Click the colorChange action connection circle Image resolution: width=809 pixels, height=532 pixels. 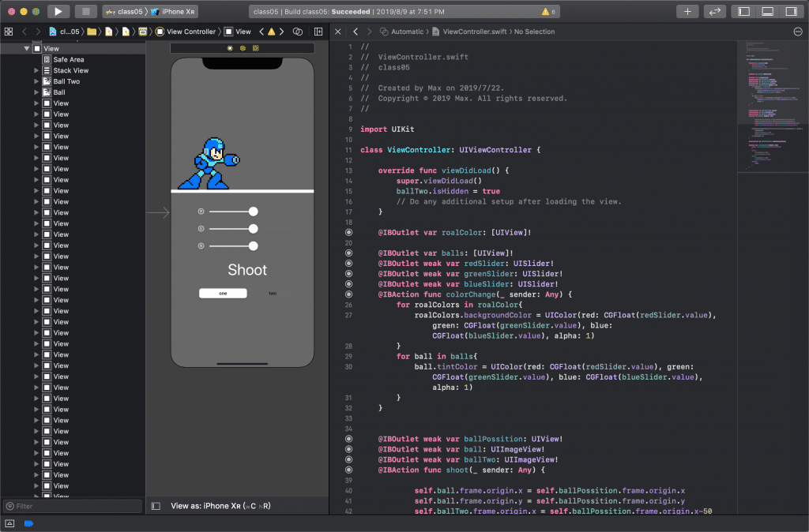coord(348,294)
